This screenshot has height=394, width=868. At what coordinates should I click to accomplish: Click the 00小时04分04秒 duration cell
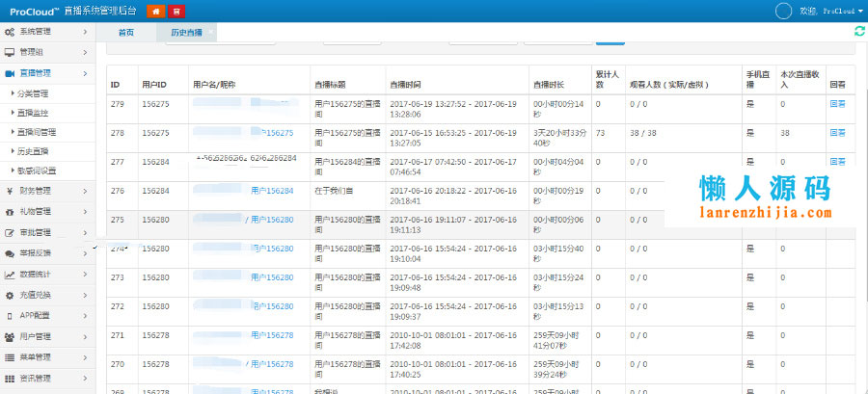[557, 167]
